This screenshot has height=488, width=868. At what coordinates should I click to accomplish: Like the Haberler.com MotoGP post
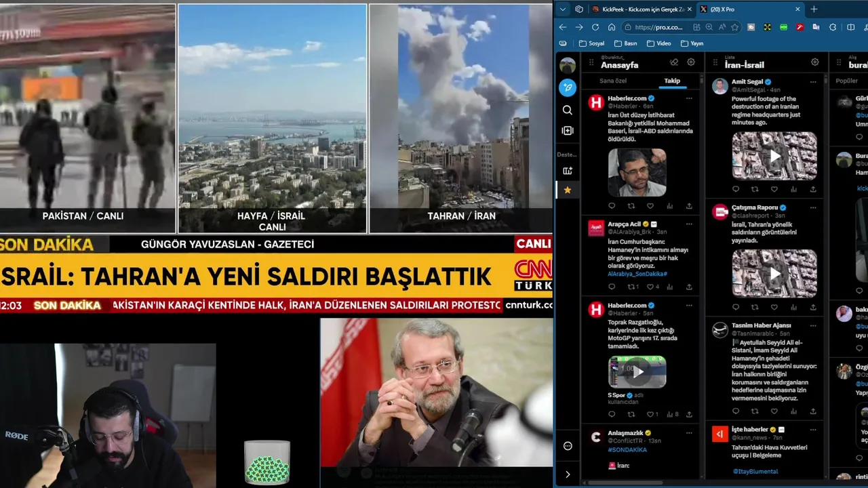[x=652, y=414]
